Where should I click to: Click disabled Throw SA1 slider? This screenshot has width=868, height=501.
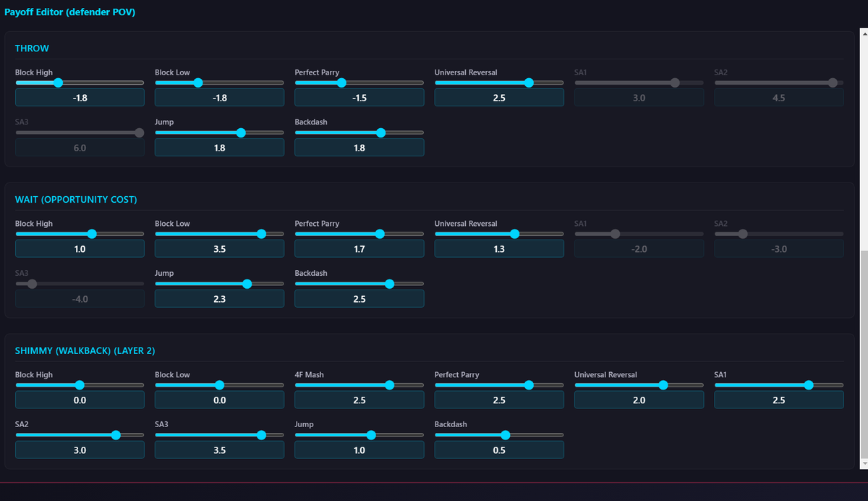pos(639,83)
